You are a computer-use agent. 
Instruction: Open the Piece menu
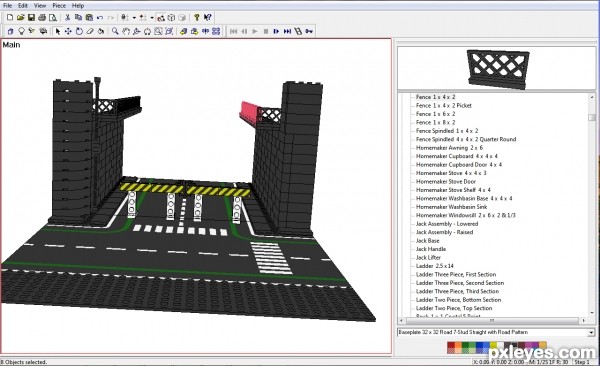pos(59,6)
